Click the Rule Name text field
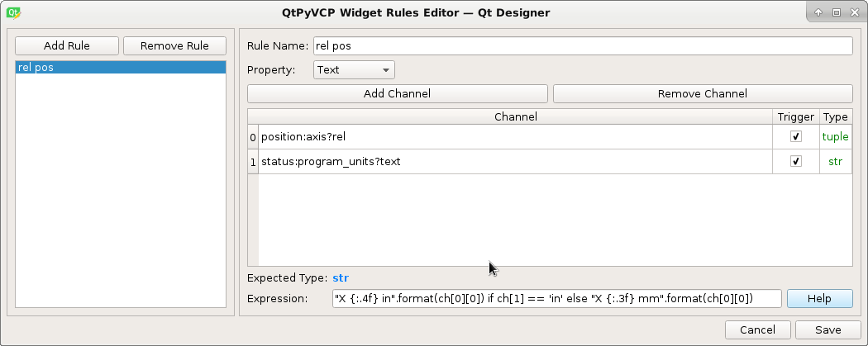 [x=583, y=46]
